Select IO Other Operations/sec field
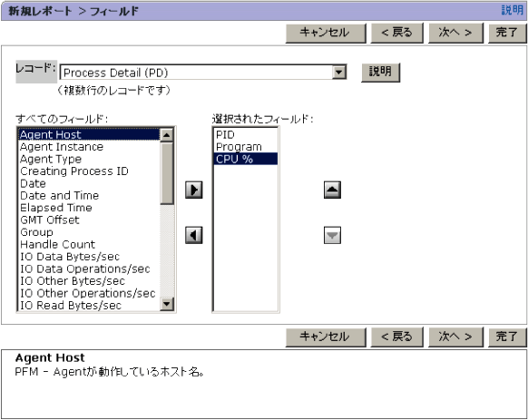This screenshot has height=420, width=528. (89, 293)
